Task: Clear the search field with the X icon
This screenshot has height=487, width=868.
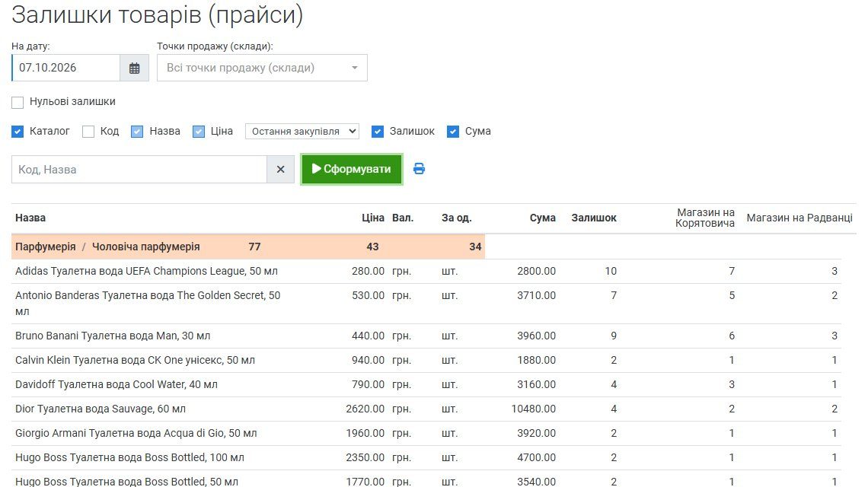Action: tap(281, 170)
